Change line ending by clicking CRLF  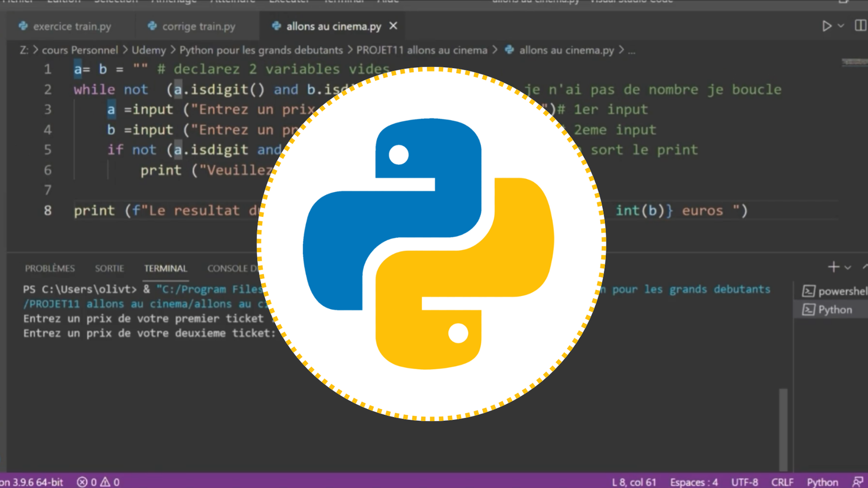782,481
